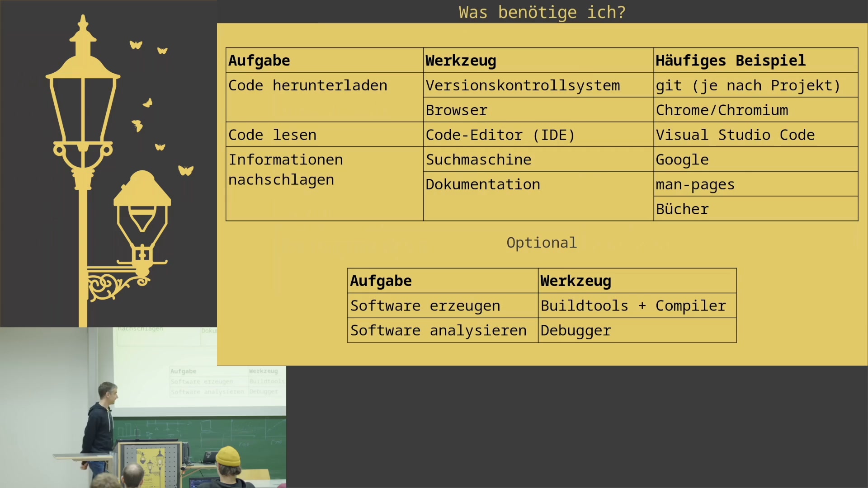Click the "Buildtools + Compiler" cell
The image size is (868, 488).
pos(633,306)
